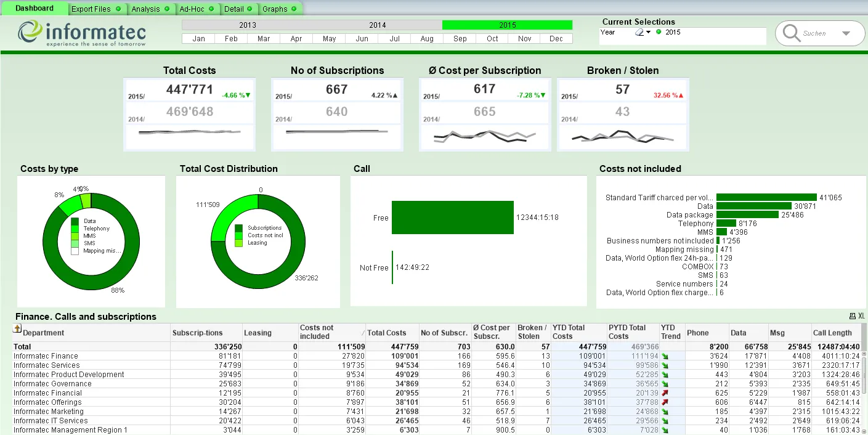Click the green trend arrow for Informatec Marketing row
868x435 pixels.
coord(665,412)
